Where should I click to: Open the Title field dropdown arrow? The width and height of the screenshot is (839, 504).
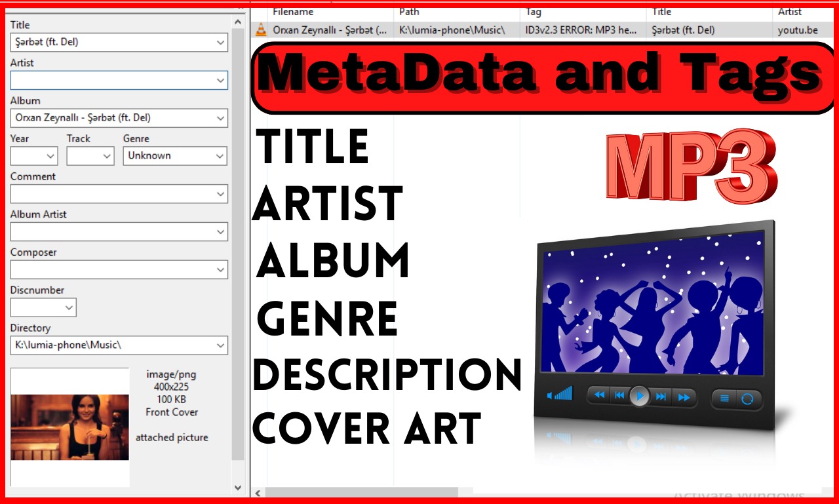(220, 43)
